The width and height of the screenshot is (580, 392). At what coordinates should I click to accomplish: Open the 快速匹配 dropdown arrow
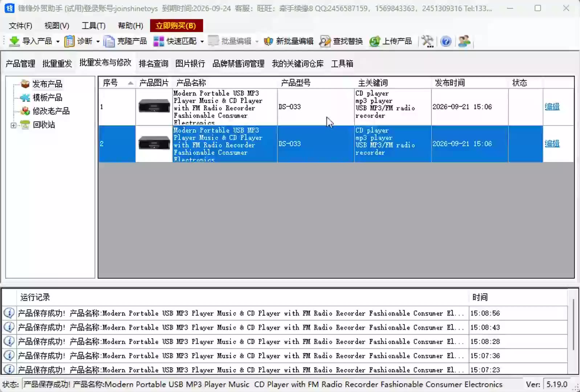(202, 41)
